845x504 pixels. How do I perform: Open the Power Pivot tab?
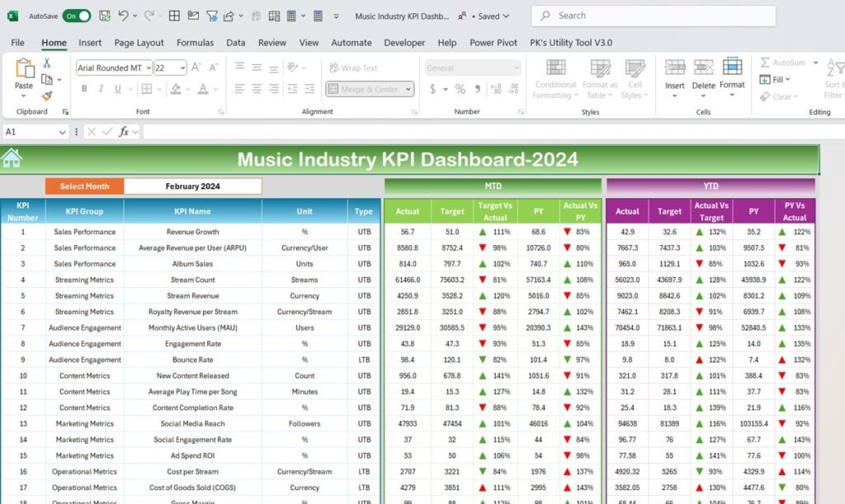[x=493, y=43]
